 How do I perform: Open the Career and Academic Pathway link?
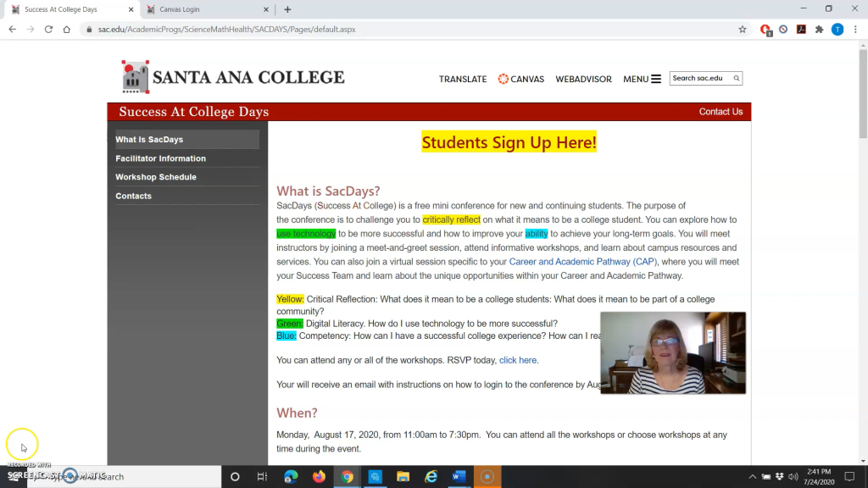(x=583, y=262)
